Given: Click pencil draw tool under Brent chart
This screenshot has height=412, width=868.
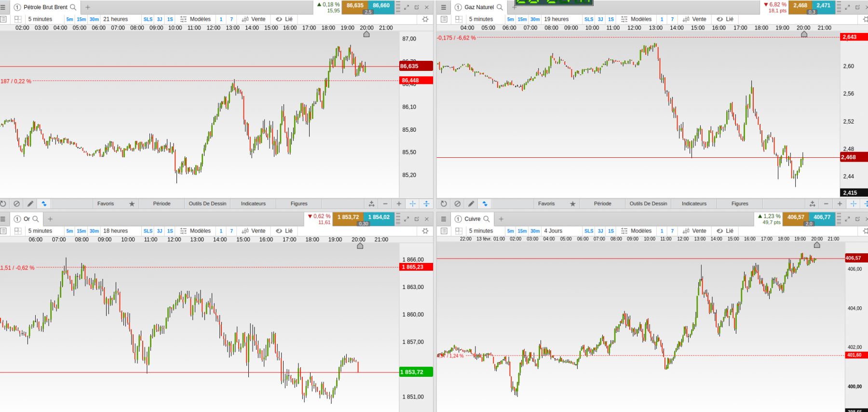Looking at the screenshot, I should point(30,204).
